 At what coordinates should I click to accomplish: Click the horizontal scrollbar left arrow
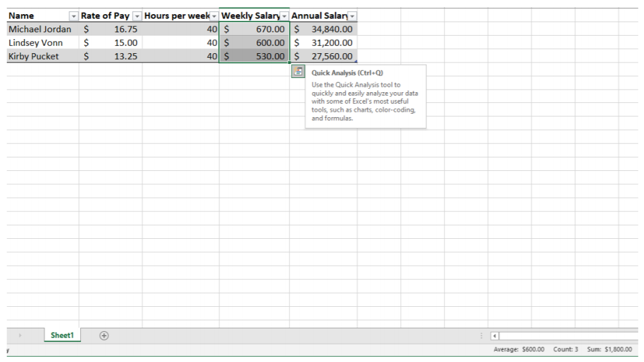pyautogui.click(x=494, y=335)
